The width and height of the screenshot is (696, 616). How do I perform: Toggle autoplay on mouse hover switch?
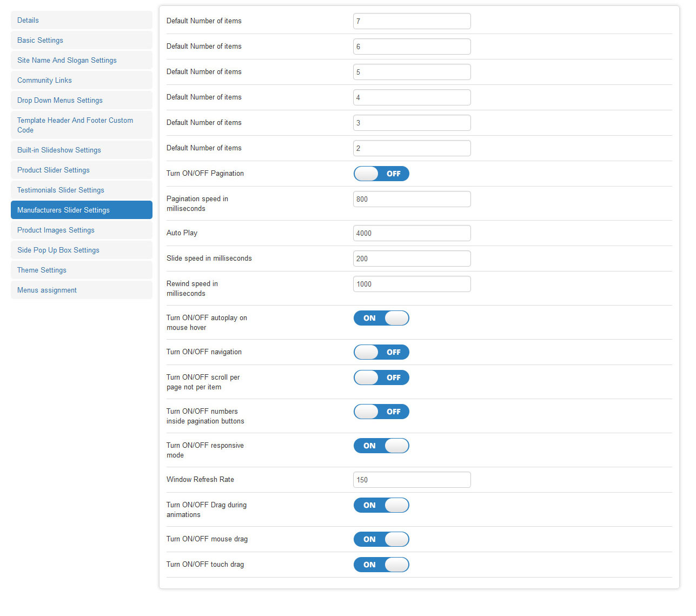[x=381, y=318]
